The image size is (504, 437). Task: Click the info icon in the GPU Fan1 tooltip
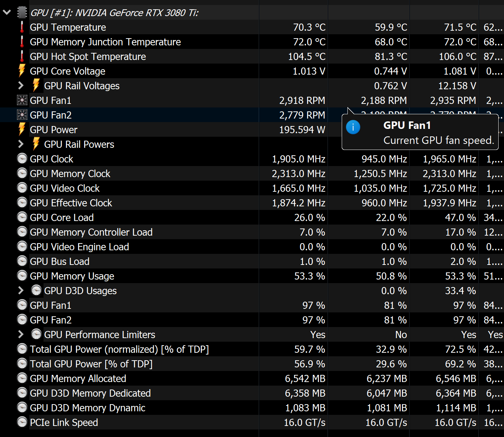(353, 127)
